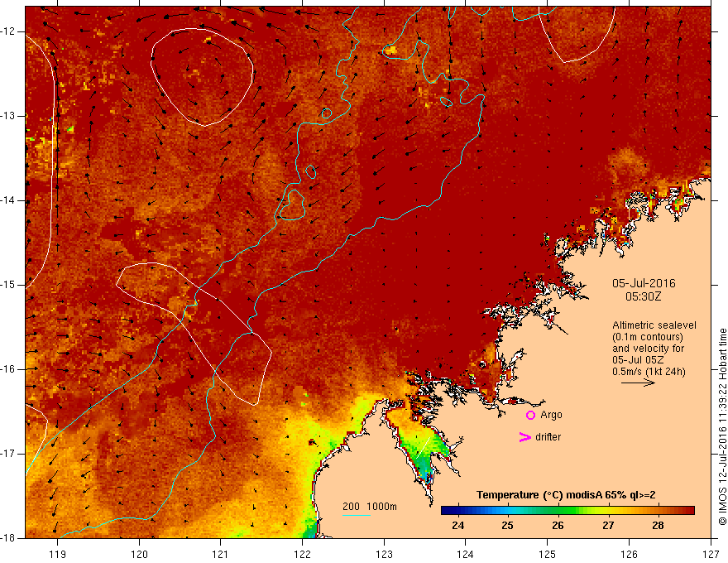Click the magenta drifter arrow legend marker
The width and height of the screenshot is (728, 563).
pyautogui.click(x=524, y=437)
